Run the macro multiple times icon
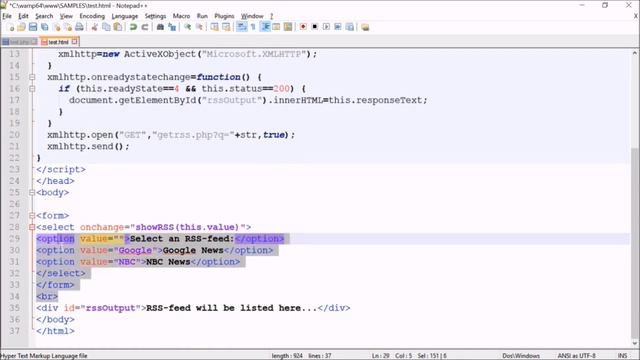640x360 pixels. (x=338, y=27)
